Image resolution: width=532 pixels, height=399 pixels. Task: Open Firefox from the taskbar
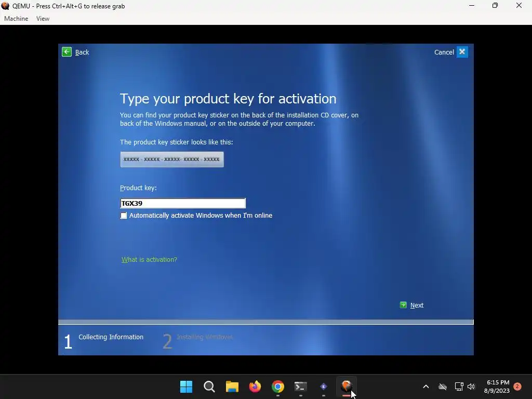coord(255,387)
